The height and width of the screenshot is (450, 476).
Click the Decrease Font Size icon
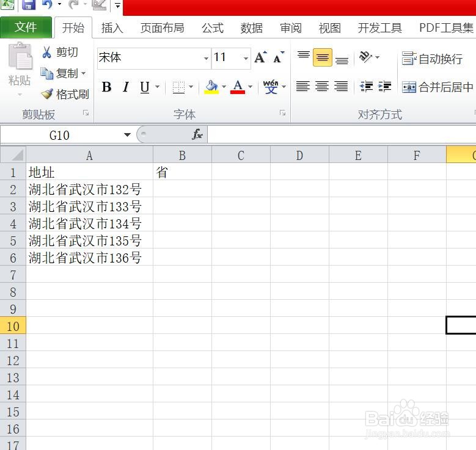click(279, 57)
